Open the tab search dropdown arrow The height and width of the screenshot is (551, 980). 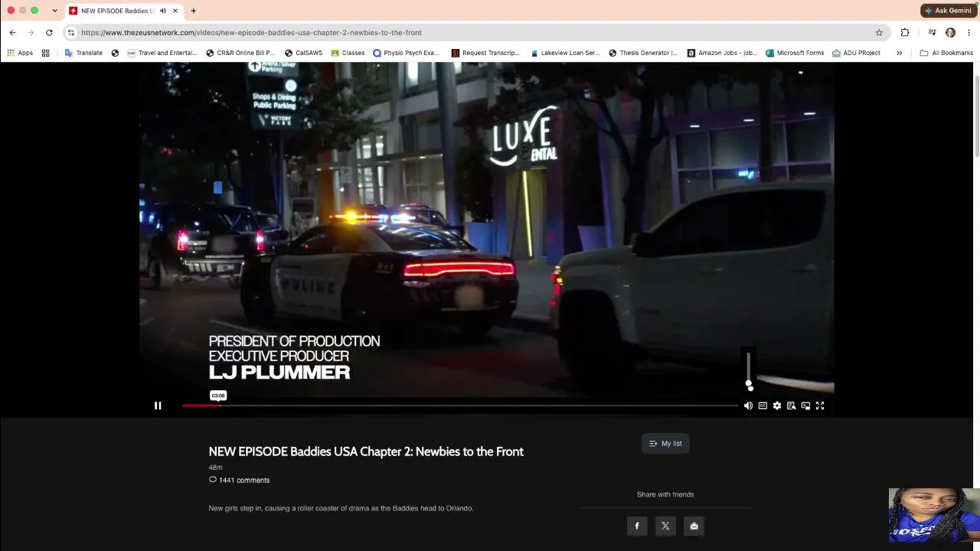click(x=54, y=11)
